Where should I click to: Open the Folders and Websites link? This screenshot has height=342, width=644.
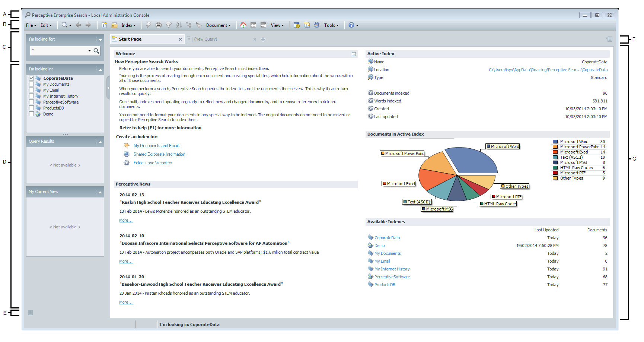(153, 163)
